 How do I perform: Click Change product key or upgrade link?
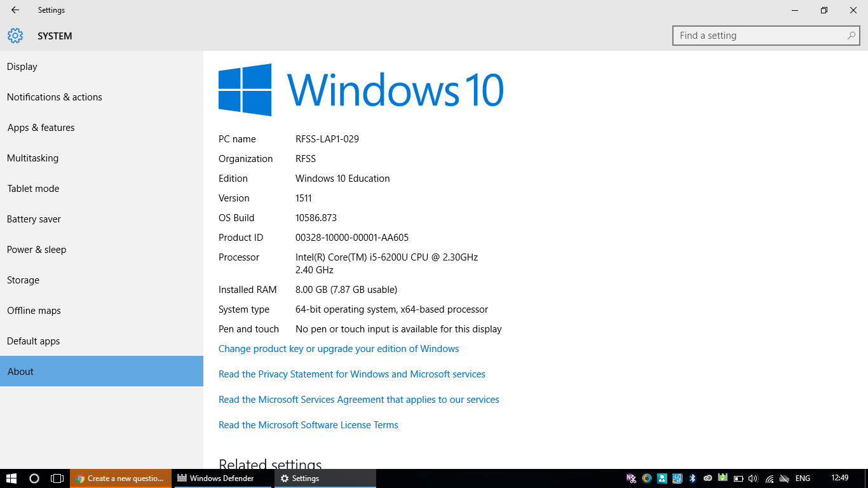(339, 348)
